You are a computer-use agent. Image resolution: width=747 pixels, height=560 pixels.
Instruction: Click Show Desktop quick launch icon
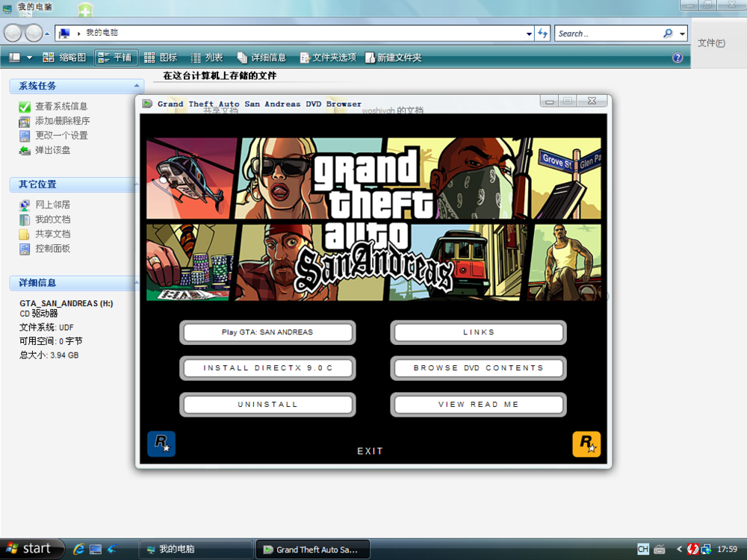click(x=96, y=549)
